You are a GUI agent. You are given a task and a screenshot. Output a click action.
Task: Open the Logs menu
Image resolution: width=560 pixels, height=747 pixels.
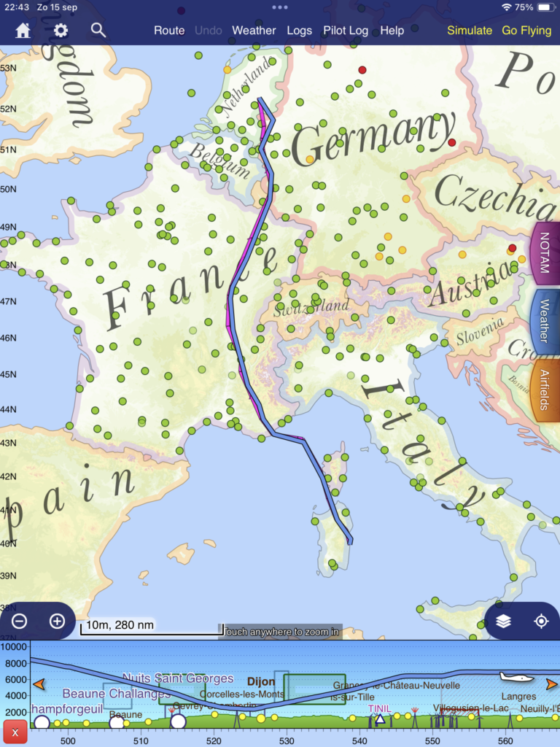tap(299, 31)
